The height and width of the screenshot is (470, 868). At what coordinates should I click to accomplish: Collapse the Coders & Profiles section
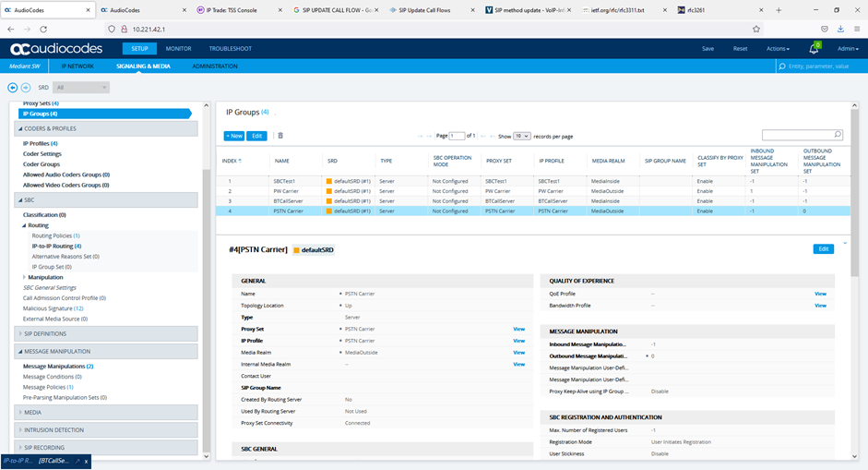pos(106,128)
